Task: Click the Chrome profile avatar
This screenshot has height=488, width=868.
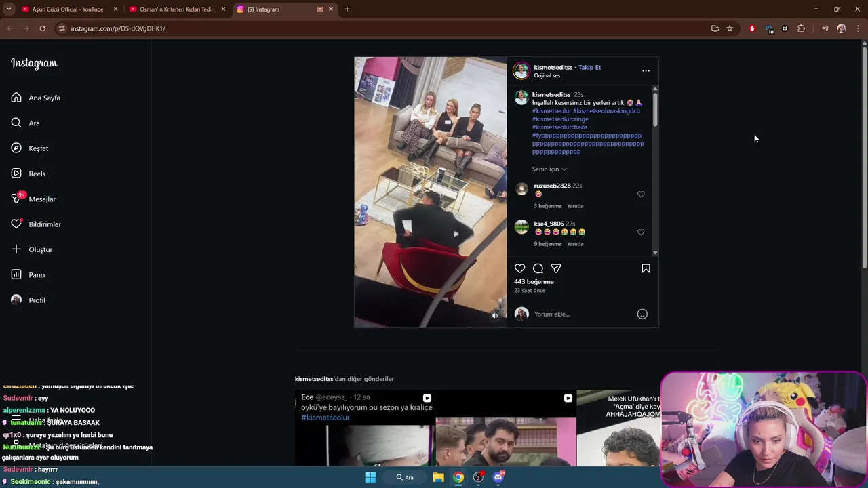Action: 842,28
